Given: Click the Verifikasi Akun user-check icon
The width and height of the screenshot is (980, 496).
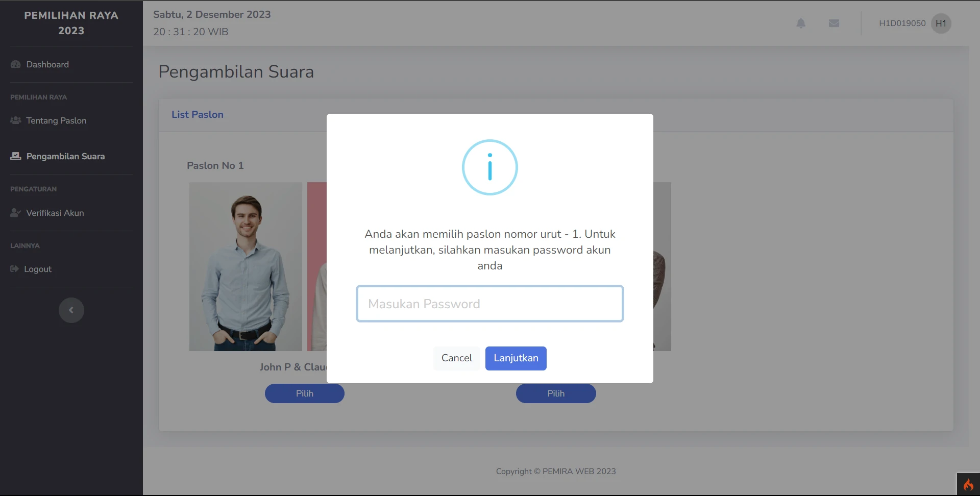Looking at the screenshot, I should (x=16, y=213).
